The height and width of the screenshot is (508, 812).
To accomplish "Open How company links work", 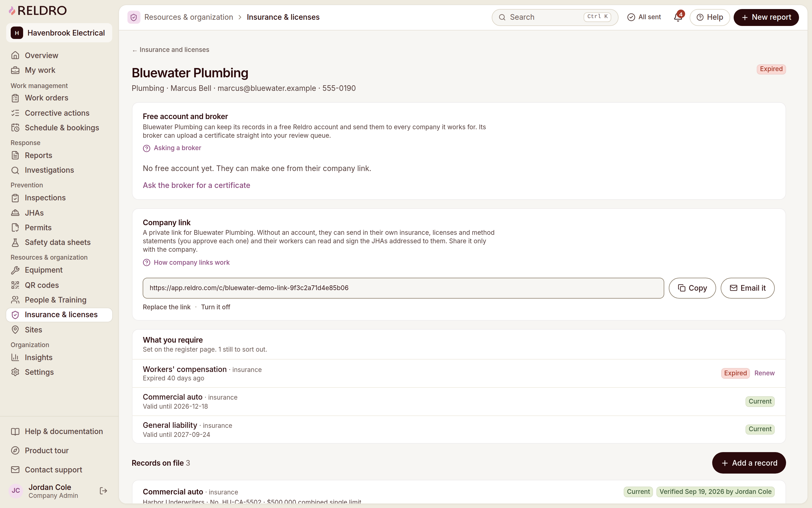I will pos(186,262).
